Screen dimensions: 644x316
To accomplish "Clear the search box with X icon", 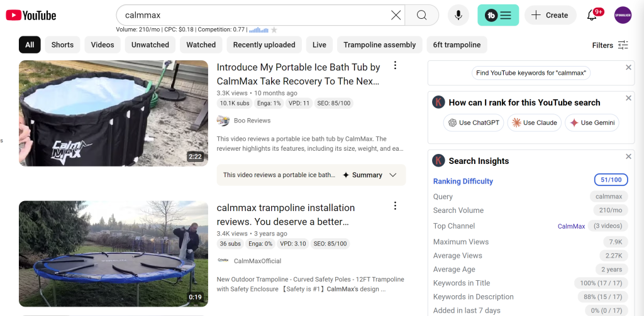I will tap(396, 15).
